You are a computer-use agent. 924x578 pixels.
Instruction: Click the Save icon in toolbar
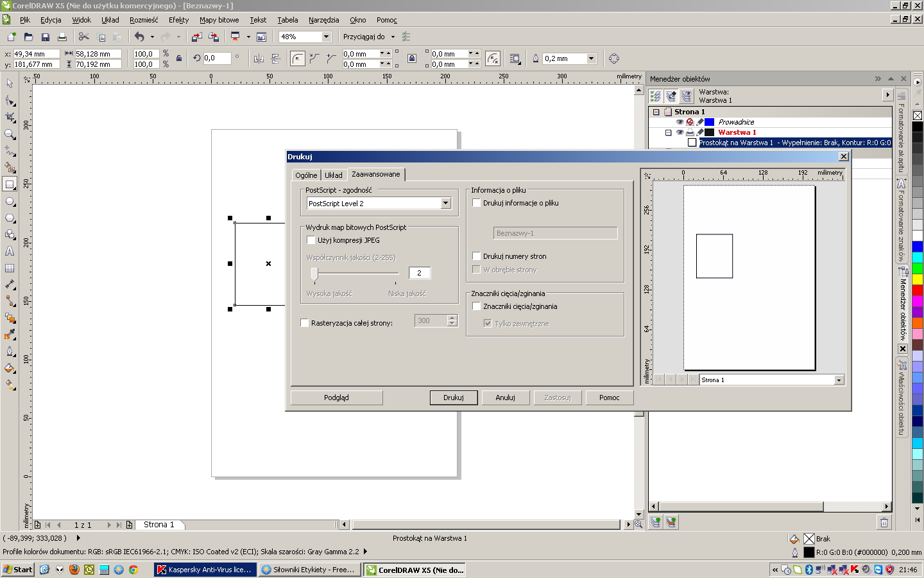pyautogui.click(x=46, y=37)
